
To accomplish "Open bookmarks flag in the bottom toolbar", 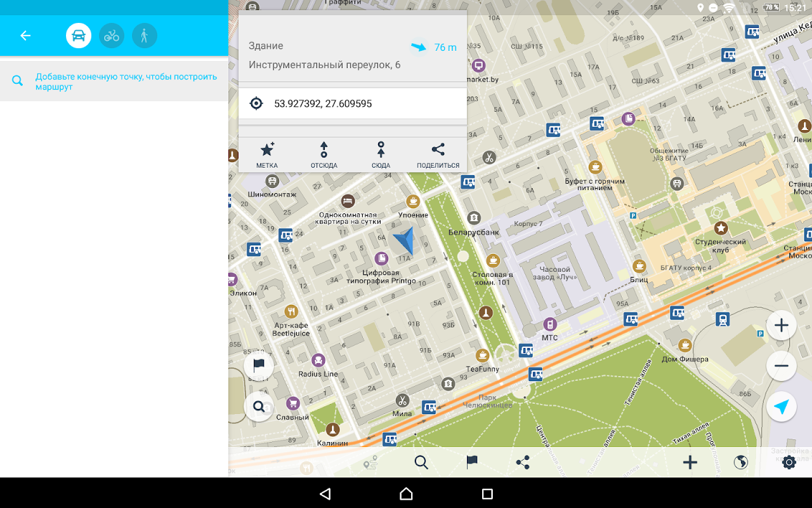I will tap(472, 462).
